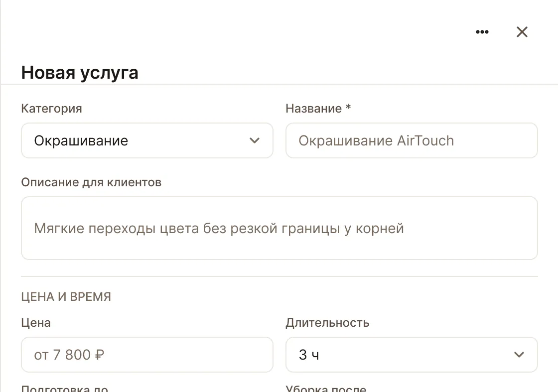
Task: Open the Категория dropdown showing Окрашивание
Action: pos(147,140)
